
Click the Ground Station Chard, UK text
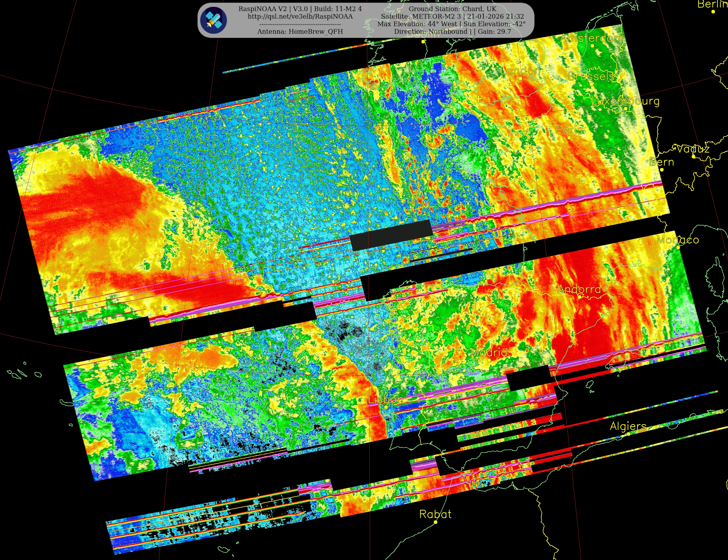[452, 9]
